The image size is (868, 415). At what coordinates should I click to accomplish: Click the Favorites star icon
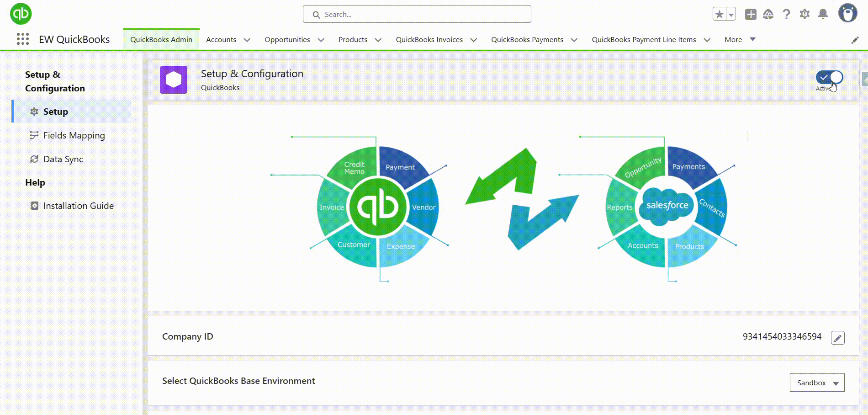[x=720, y=14]
